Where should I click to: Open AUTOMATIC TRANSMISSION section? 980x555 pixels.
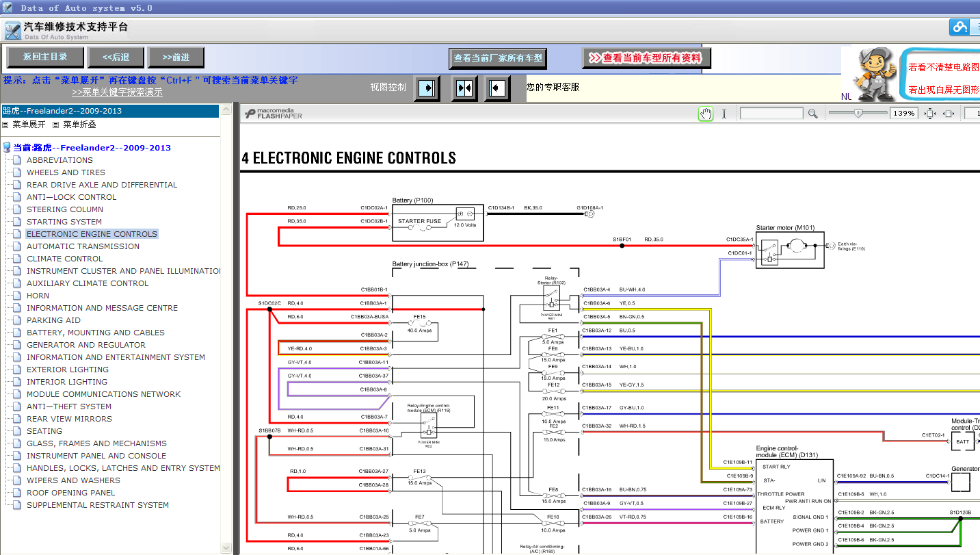click(83, 246)
